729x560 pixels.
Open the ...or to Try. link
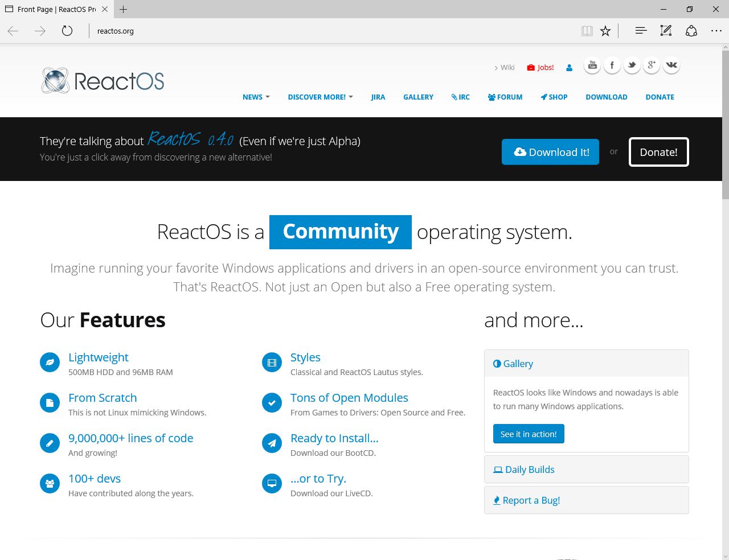click(x=318, y=479)
